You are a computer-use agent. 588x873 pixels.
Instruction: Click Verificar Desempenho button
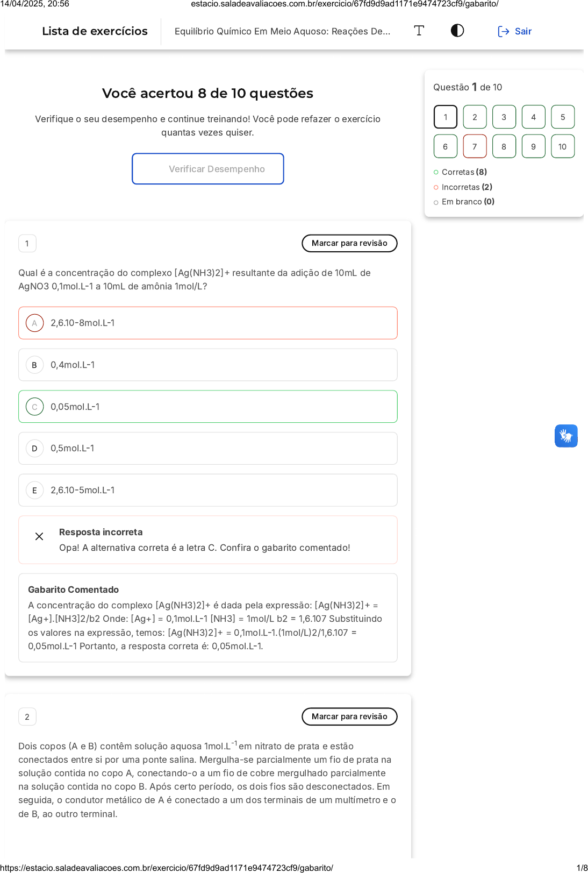(x=207, y=169)
